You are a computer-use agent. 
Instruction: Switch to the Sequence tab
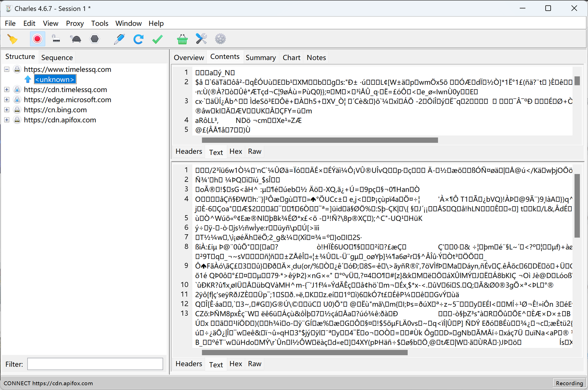(57, 58)
